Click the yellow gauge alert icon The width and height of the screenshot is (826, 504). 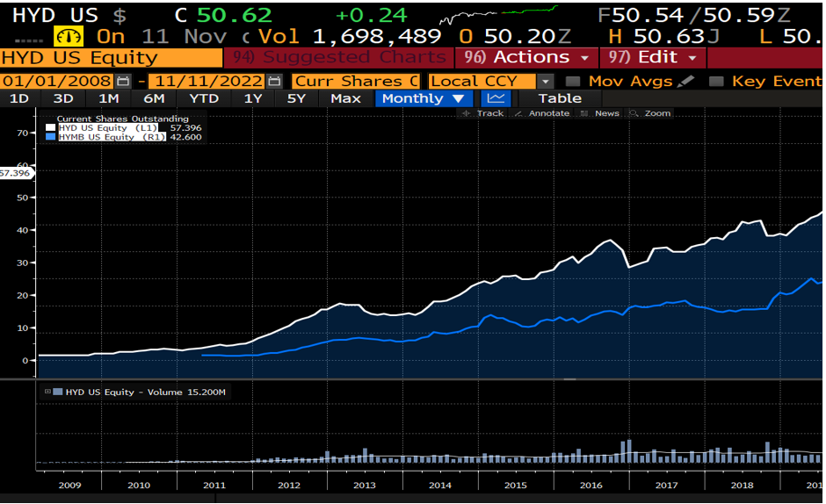click(x=69, y=36)
